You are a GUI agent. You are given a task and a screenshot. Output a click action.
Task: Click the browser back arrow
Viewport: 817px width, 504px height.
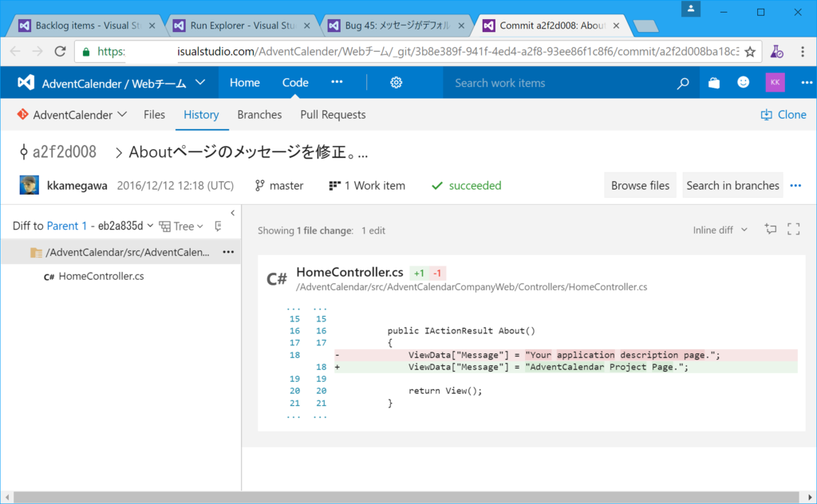pyautogui.click(x=15, y=51)
